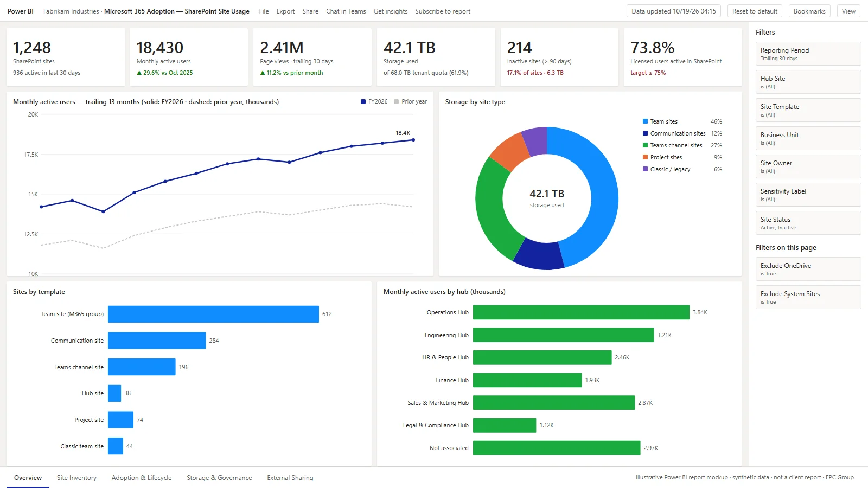Select the Operations Hub bar
This screenshot has height=488, width=868.
(581, 312)
